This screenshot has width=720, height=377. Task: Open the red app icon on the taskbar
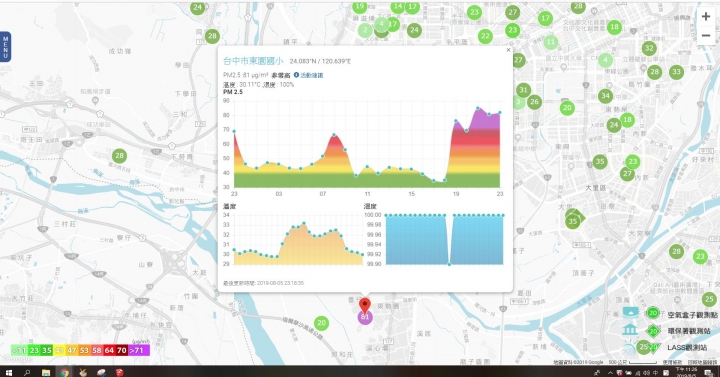click(119, 372)
